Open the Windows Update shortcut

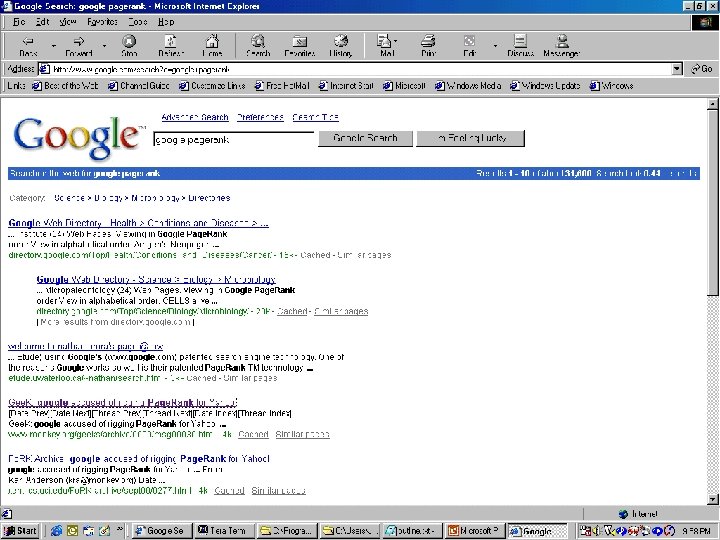click(x=545, y=86)
